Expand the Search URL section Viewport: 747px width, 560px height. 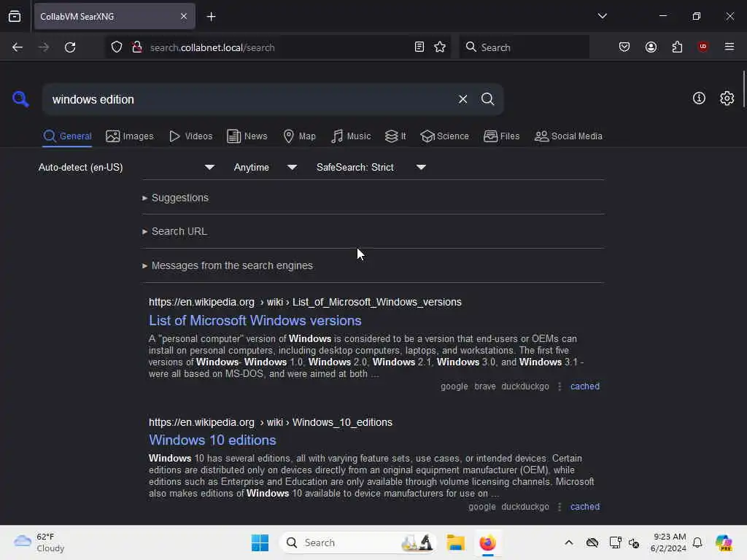coord(174,231)
